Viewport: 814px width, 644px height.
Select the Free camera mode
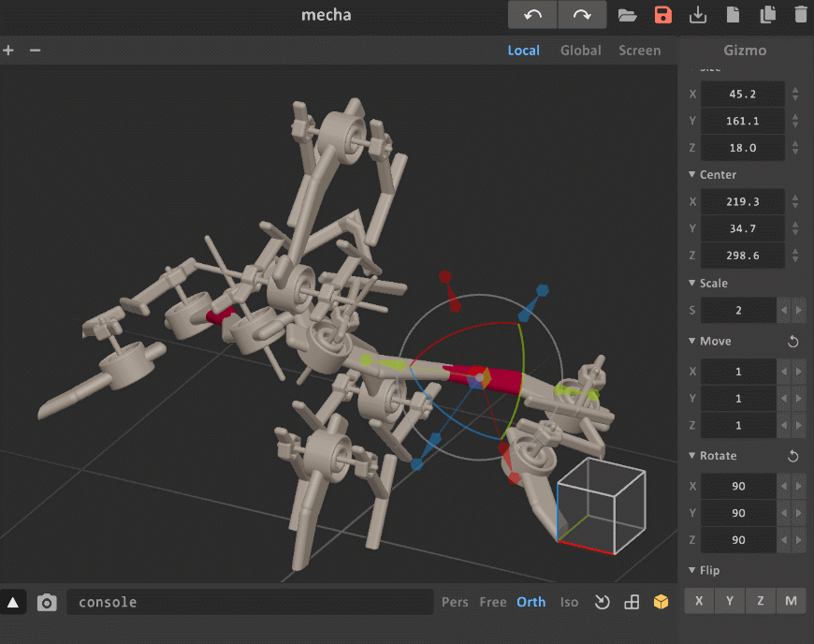pyautogui.click(x=493, y=602)
